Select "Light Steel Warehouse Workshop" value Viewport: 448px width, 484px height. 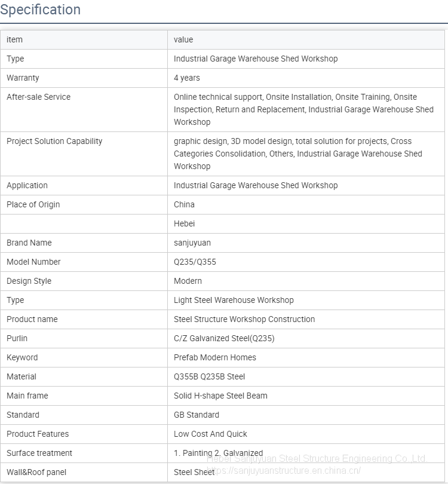[x=234, y=300]
